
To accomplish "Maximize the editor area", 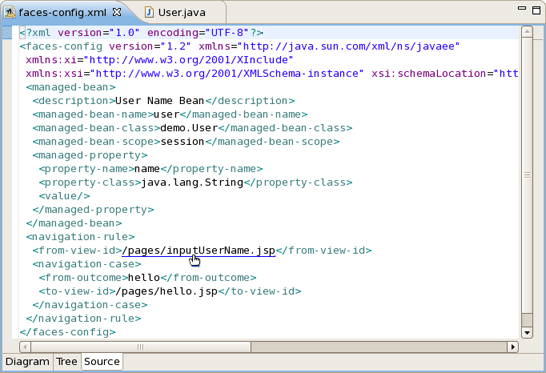I will [x=537, y=10].
